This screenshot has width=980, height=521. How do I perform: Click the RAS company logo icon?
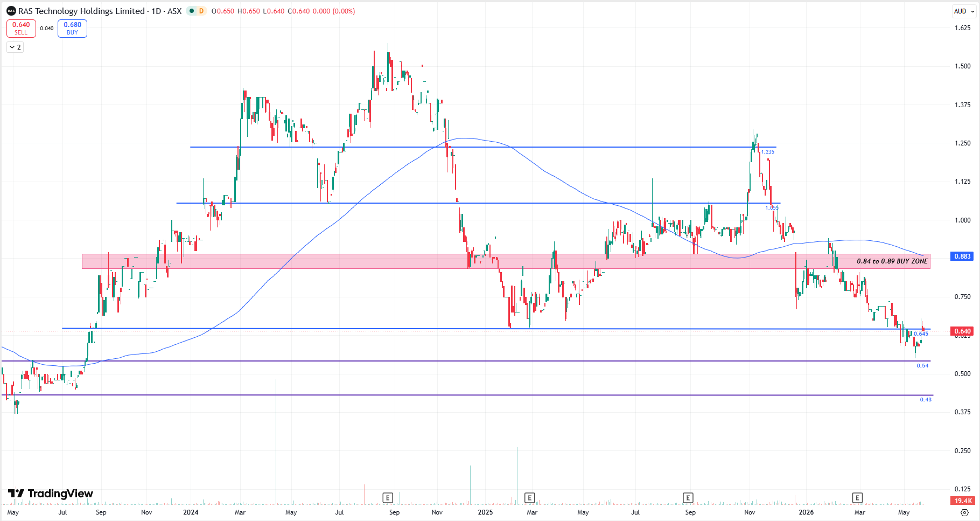pyautogui.click(x=11, y=11)
